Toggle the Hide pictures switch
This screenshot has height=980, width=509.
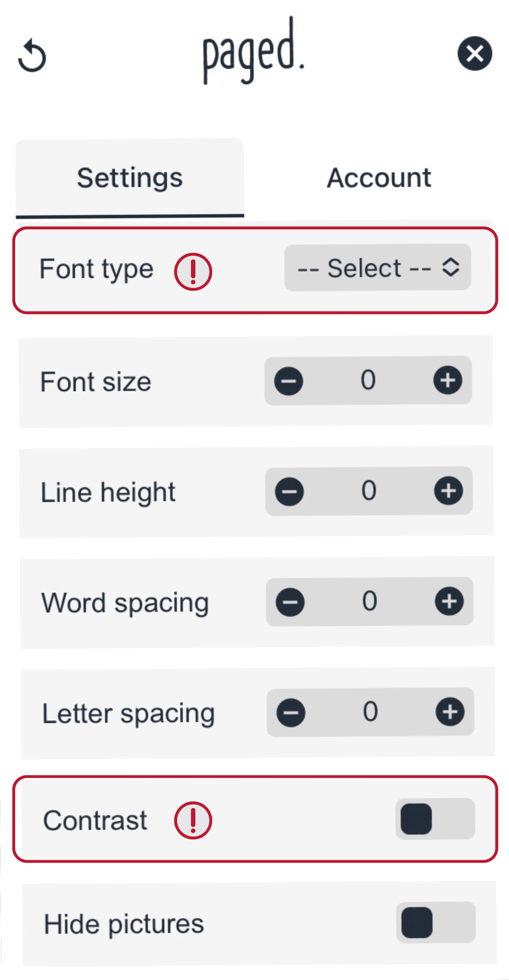click(x=436, y=922)
